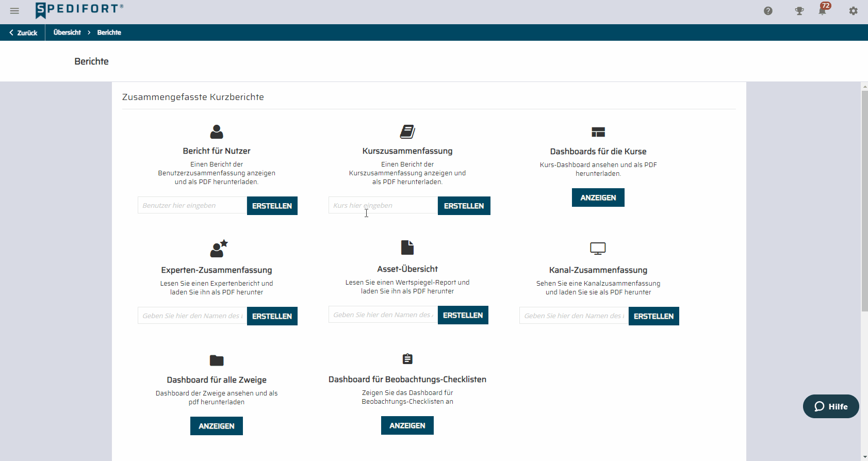Focus the 'Benutzer hier eingeben' field

(x=192, y=205)
